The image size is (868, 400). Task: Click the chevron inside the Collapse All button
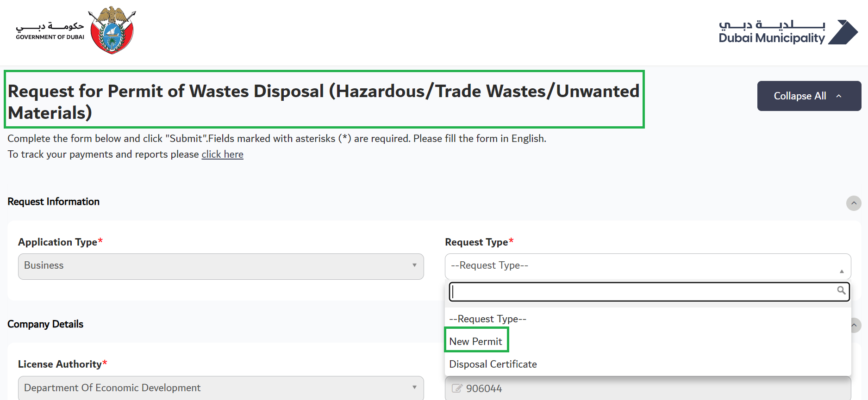point(839,96)
